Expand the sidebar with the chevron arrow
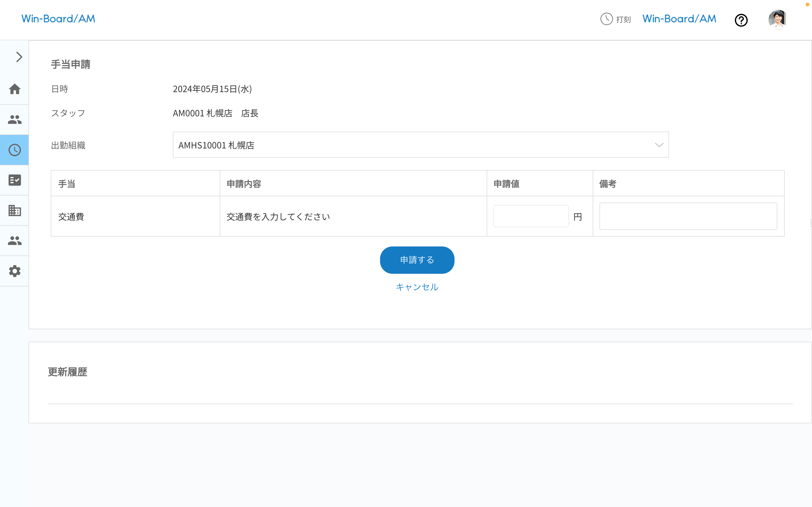812x507 pixels. click(18, 57)
